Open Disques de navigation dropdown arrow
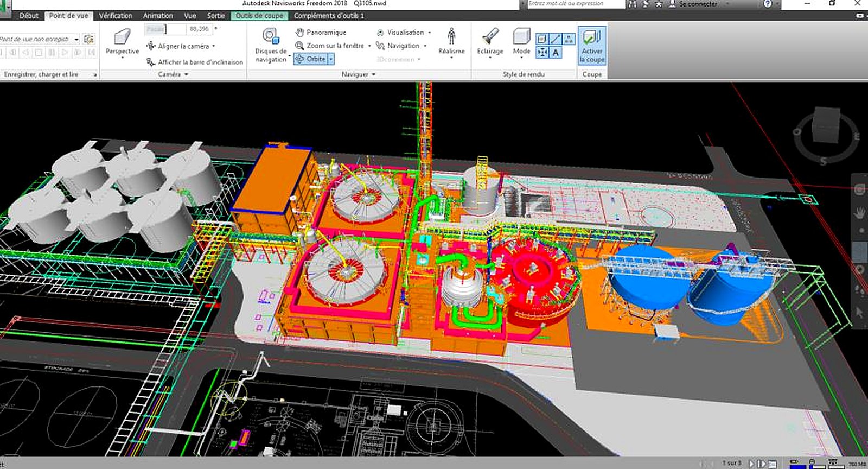868x469 pixels. pos(290,56)
